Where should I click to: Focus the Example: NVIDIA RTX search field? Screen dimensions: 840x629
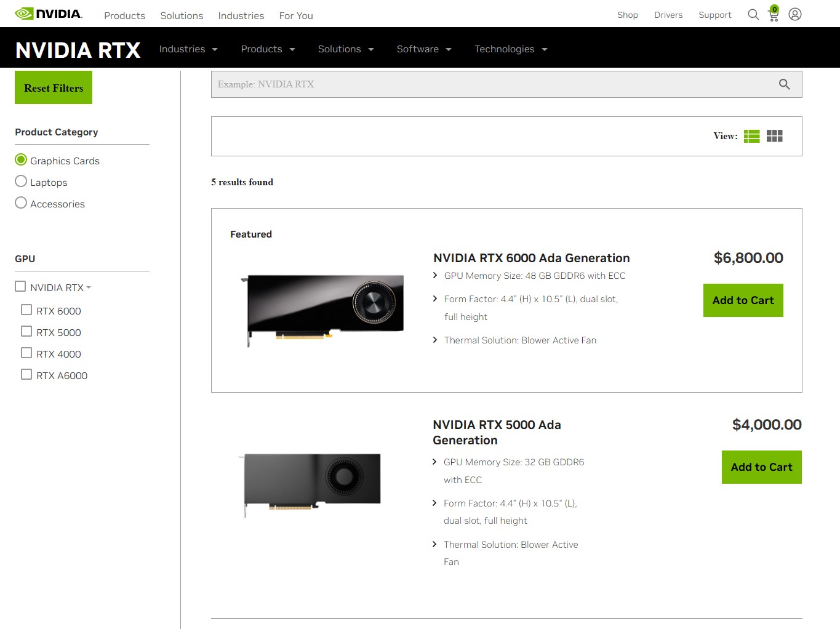pos(506,84)
